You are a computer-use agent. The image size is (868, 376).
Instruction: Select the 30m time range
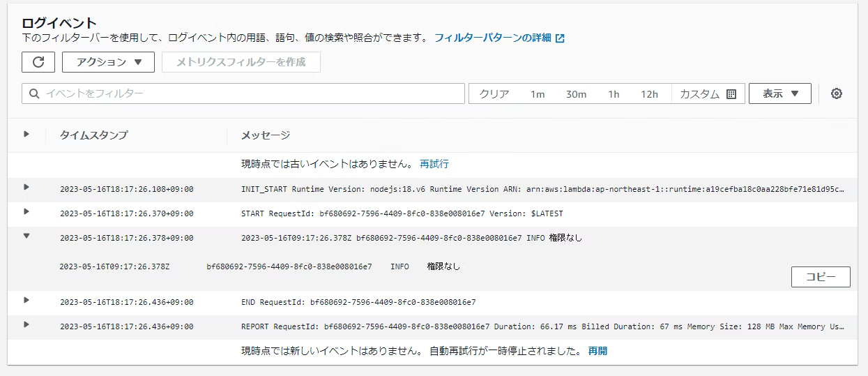pyautogui.click(x=576, y=94)
